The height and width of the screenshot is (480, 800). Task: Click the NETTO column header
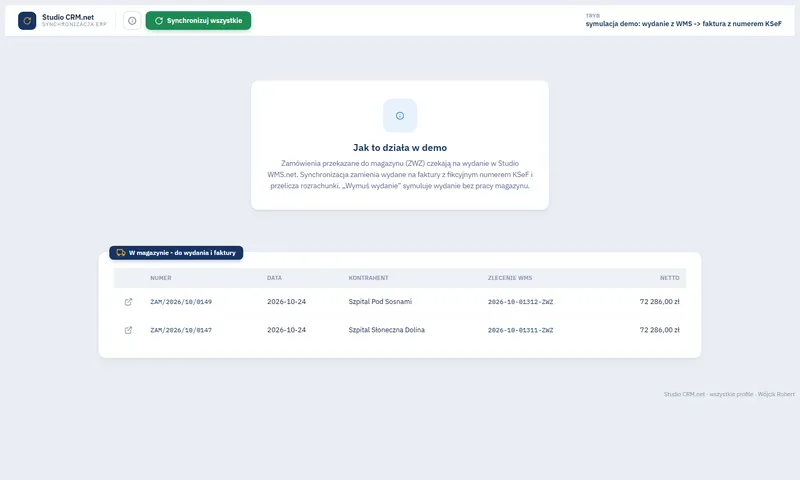[669, 278]
